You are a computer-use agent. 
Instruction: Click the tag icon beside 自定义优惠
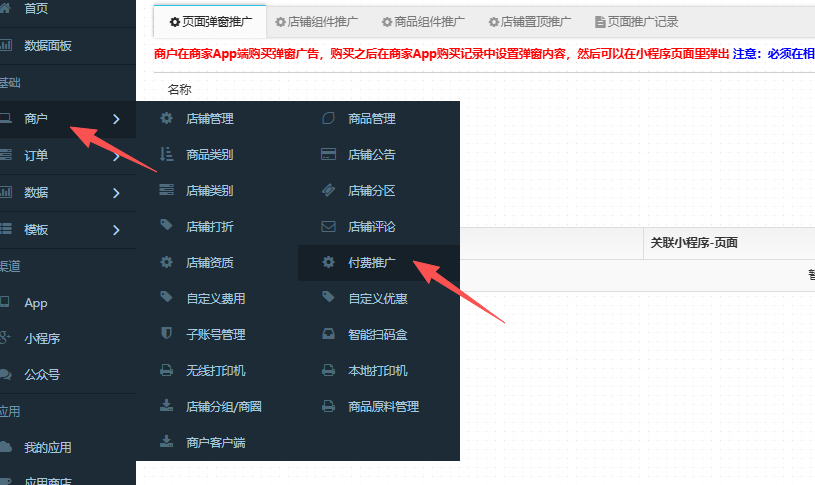click(x=328, y=297)
